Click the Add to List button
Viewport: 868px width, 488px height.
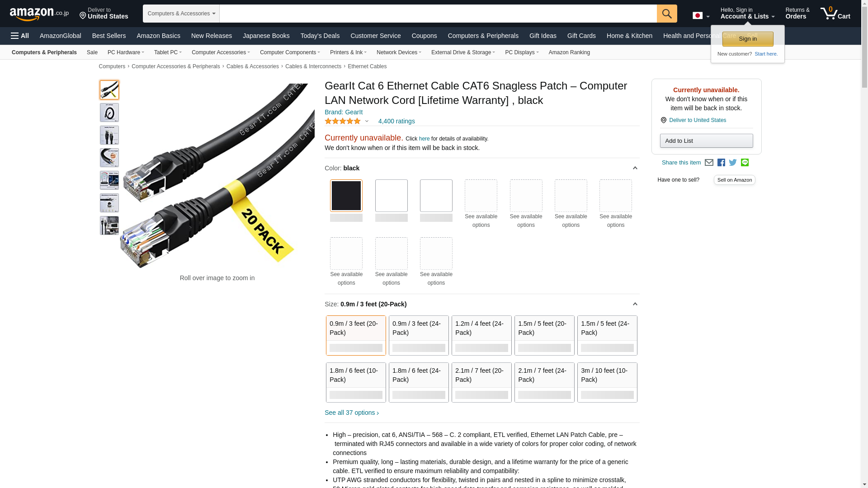pyautogui.click(x=706, y=141)
